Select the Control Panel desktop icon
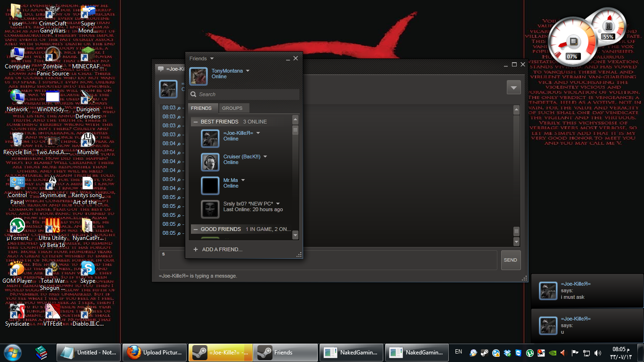Screen dimensions: 644x362 (x=17, y=190)
